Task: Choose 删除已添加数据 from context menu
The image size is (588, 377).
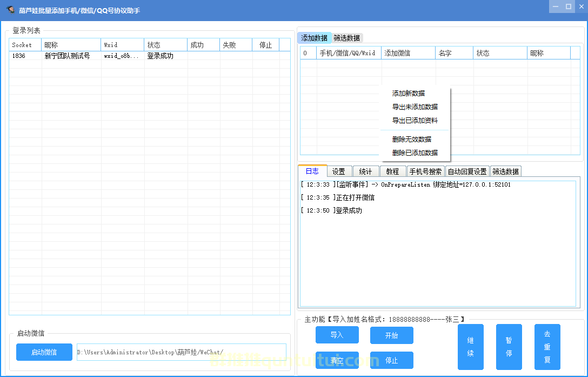Action: [x=415, y=153]
